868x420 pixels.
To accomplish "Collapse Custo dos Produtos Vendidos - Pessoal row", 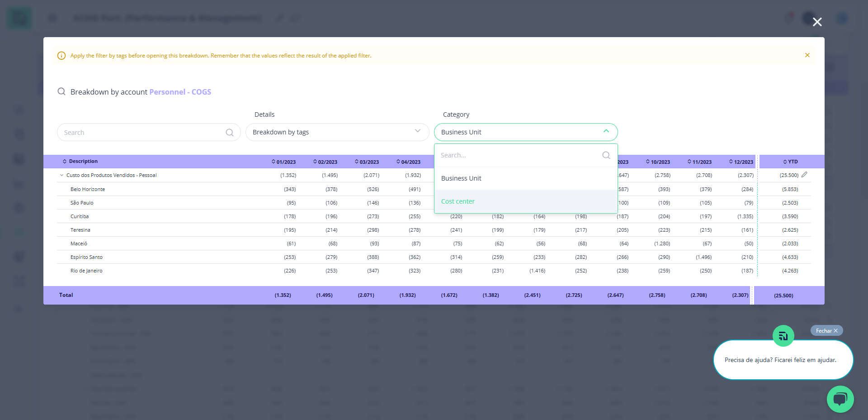I will point(61,175).
